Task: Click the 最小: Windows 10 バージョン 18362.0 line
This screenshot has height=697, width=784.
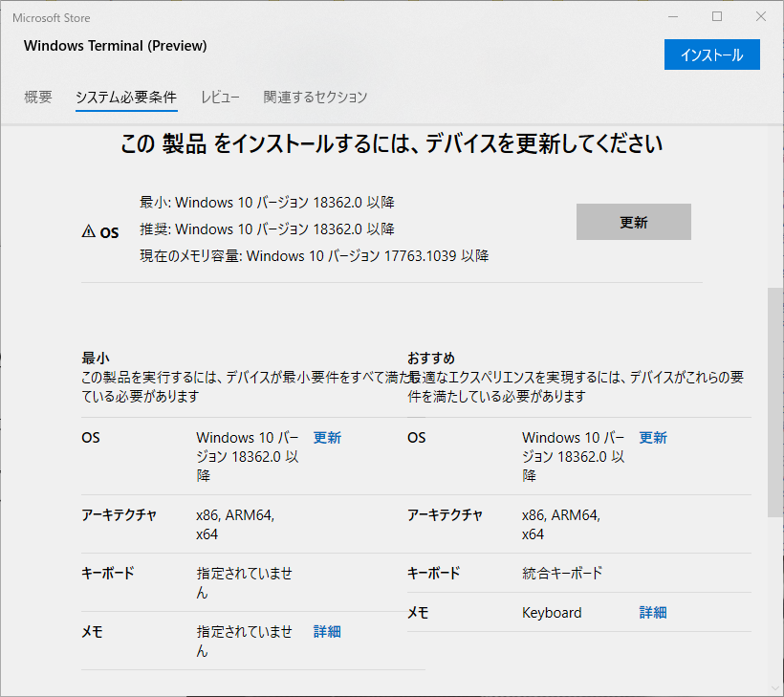Action: tap(267, 203)
